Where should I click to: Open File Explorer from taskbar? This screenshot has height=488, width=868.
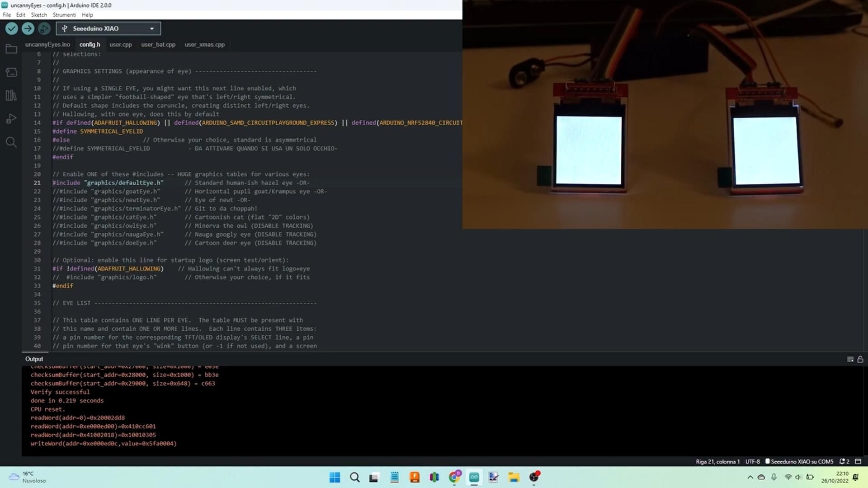(x=514, y=477)
